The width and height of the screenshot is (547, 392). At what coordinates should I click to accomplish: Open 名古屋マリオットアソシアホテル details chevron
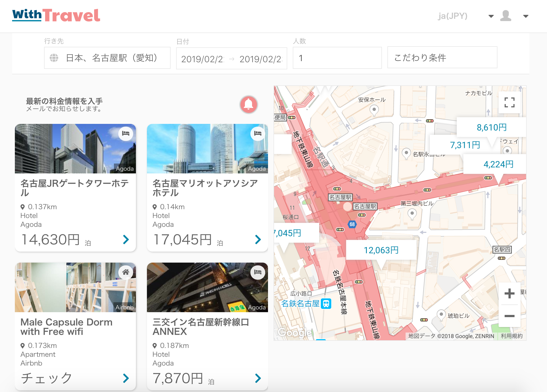pos(258,239)
